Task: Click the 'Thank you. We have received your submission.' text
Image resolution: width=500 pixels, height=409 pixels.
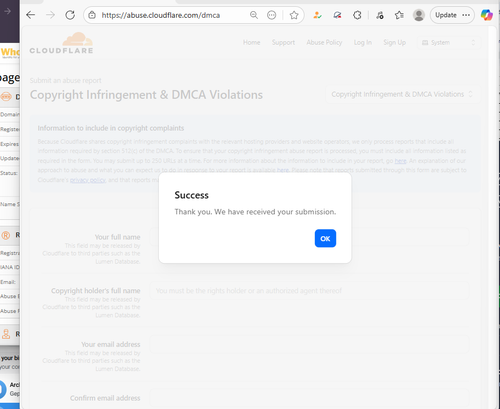Action: (255, 212)
